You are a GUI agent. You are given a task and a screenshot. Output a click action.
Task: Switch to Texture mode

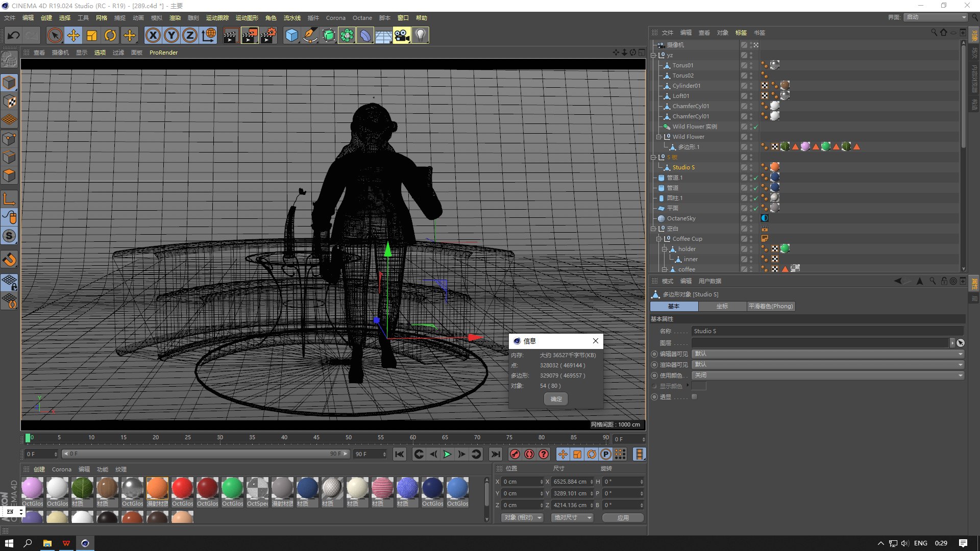(10, 101)
